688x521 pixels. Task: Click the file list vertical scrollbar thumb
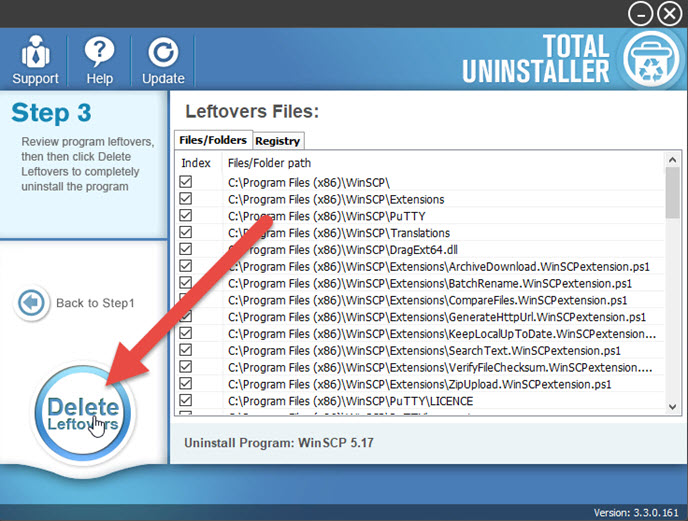(x=672, y=193)
